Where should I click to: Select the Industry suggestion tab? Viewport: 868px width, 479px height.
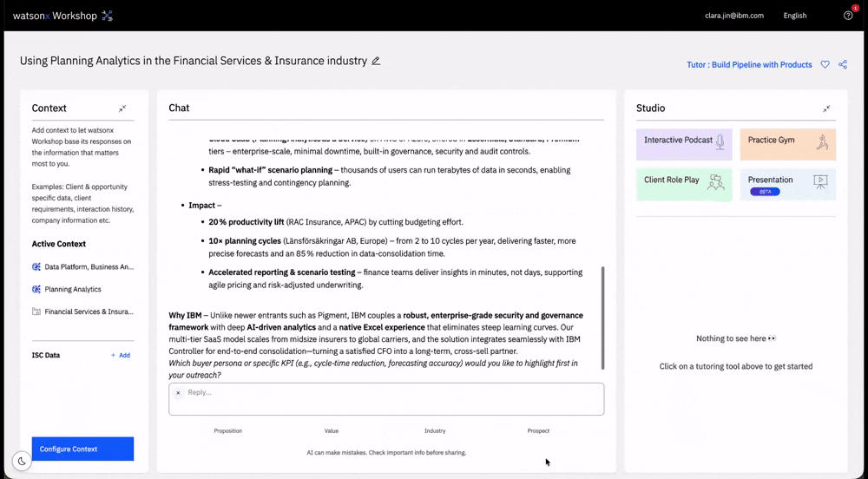(x=435, y=431)
